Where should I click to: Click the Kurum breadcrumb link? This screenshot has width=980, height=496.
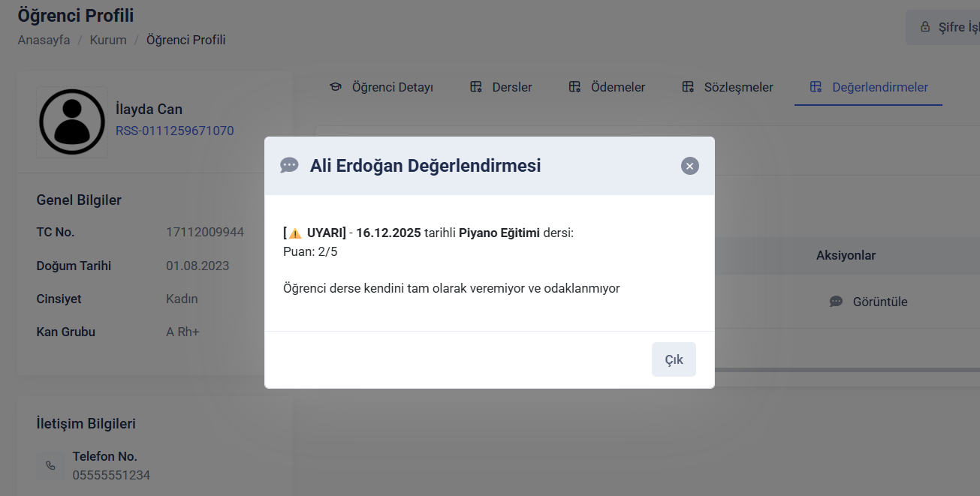(x=108, y=40)
